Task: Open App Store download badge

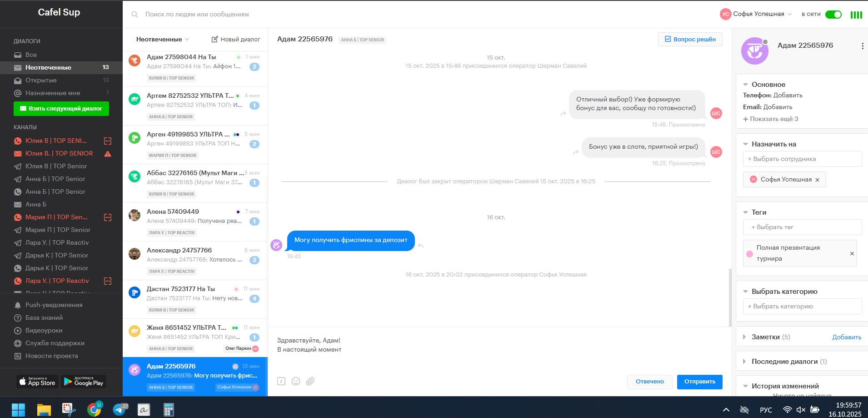Action: point(38,382)
